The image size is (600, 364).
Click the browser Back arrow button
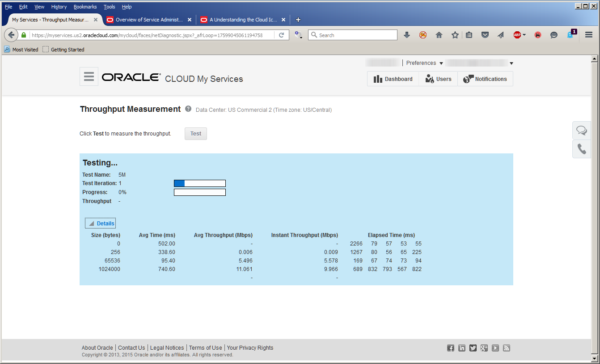[11, 35]
